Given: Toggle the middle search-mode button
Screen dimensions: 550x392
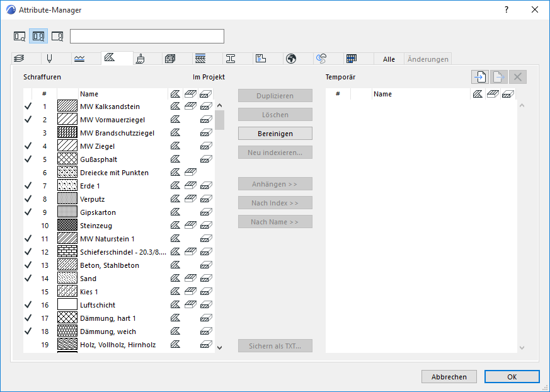Looking at the screenshot, I should coord(38,36).
